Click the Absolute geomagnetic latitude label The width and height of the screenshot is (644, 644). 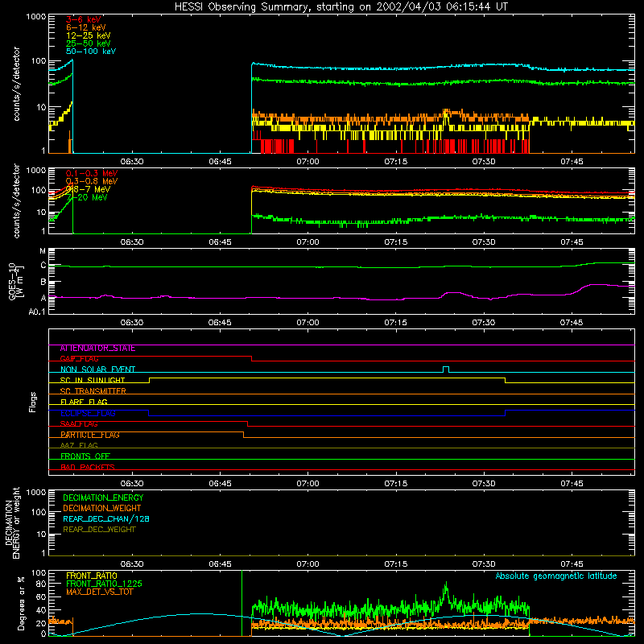pos(556,576)
